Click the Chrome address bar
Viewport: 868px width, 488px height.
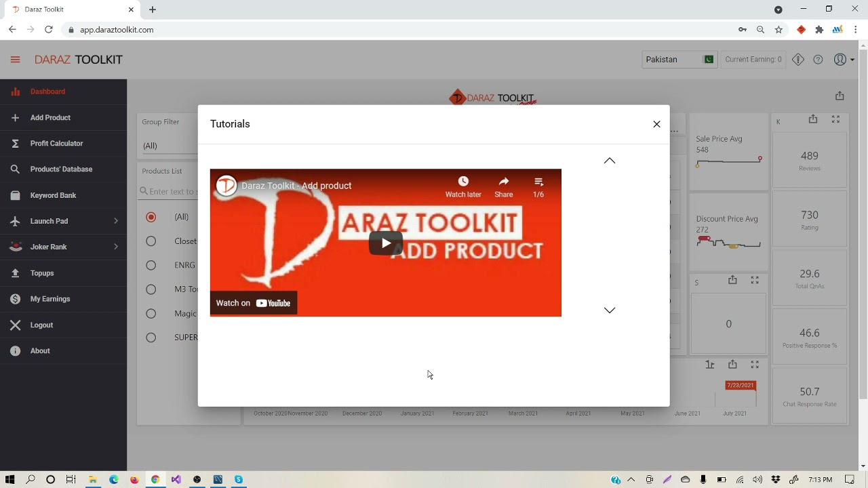click(400, 30)
